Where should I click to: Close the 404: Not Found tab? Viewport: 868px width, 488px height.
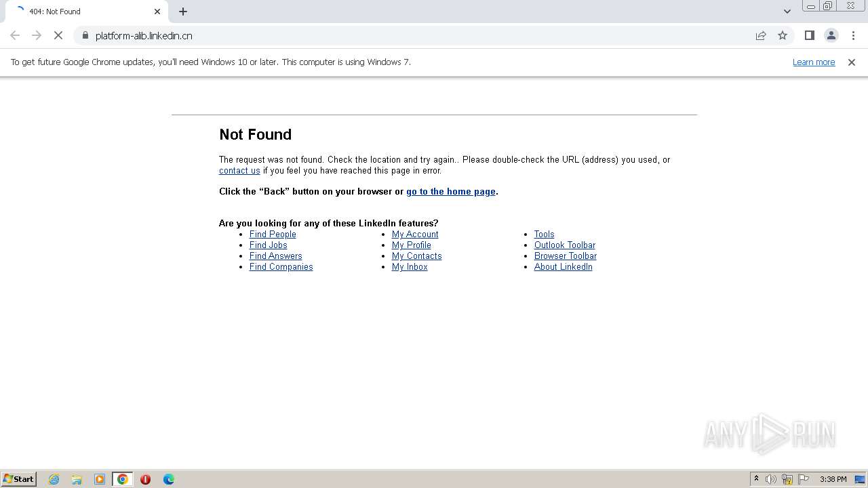(157, 12)
